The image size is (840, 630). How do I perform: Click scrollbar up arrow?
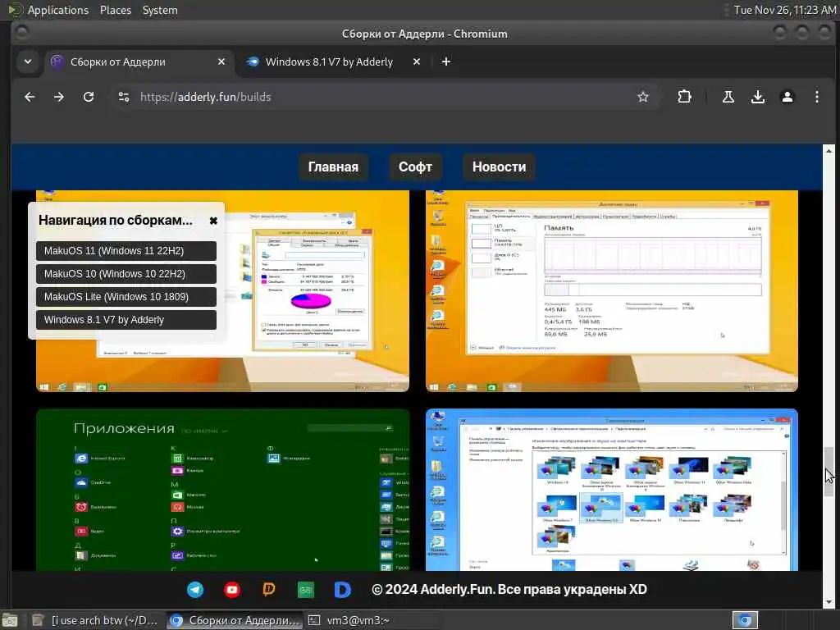tap(829, 150)
